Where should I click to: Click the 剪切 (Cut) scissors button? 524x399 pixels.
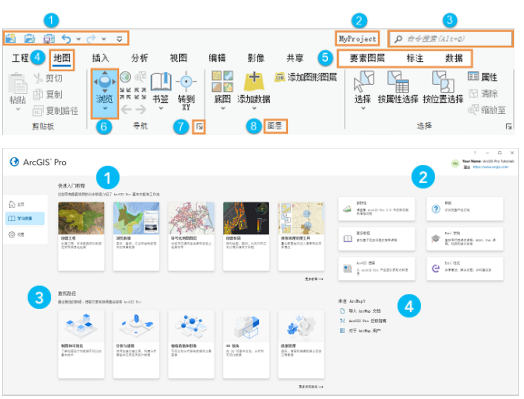click(x=48, y=78)
